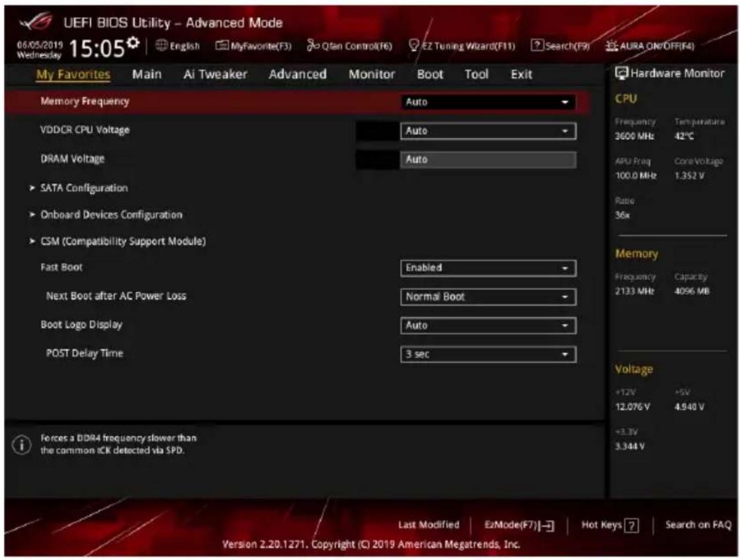Image resolution: width=740 pixels, height=560 pixels.
Task: Click the 15:05 clock time
Action: (x=97, y=48)
